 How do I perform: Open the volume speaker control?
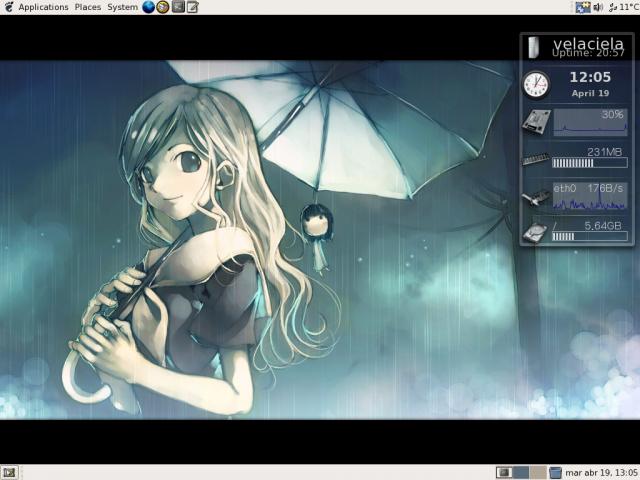pyautogui.click(x=598, y=7)
